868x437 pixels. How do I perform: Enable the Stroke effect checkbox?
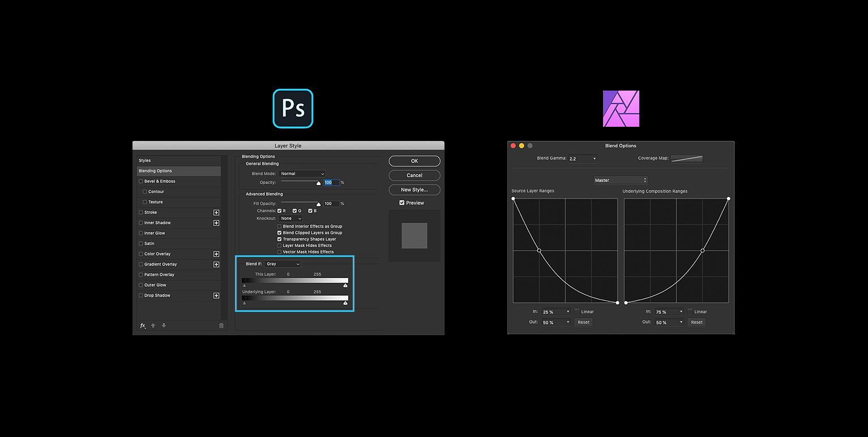click(141, 213)
